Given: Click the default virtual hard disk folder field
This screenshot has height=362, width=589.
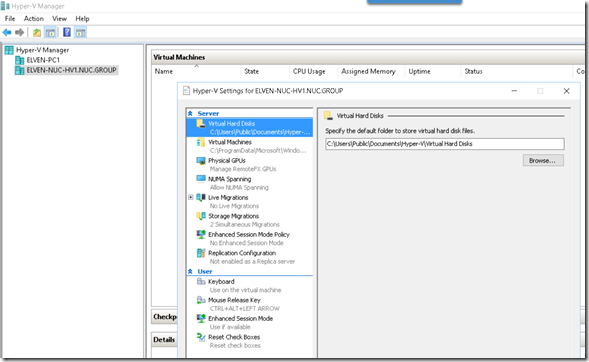Looking at the screenshot, I should click(445, 144).
